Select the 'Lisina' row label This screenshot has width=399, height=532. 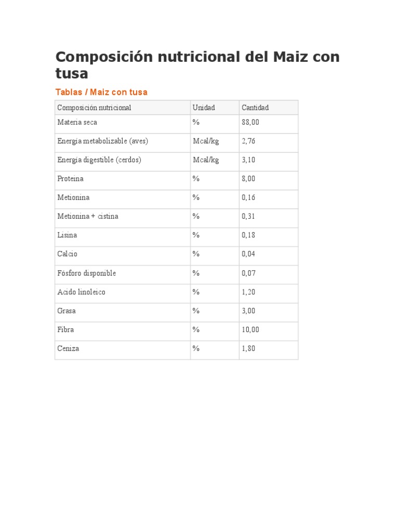[67, 235]
